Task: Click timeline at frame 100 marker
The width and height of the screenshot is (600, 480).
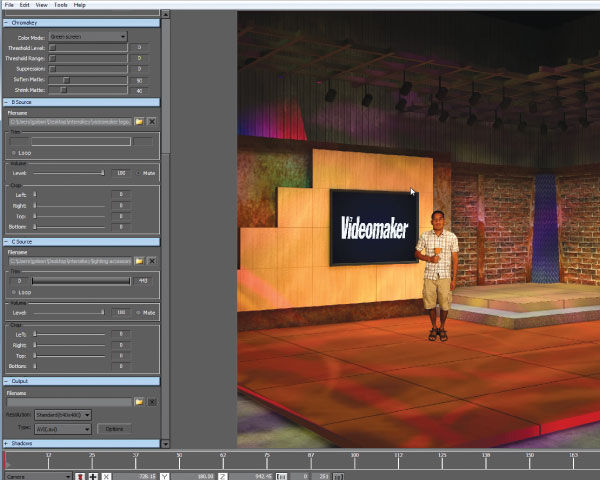Action: pyautogui.click(x=355, y=460)
